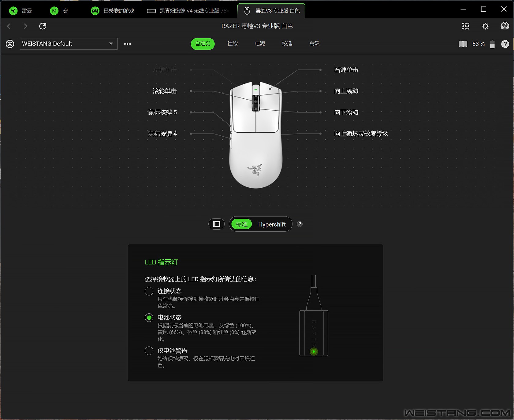Click the disabled 左键单击 label
The height and width of the screenshot is (420, 514).
tap(165, 70)
